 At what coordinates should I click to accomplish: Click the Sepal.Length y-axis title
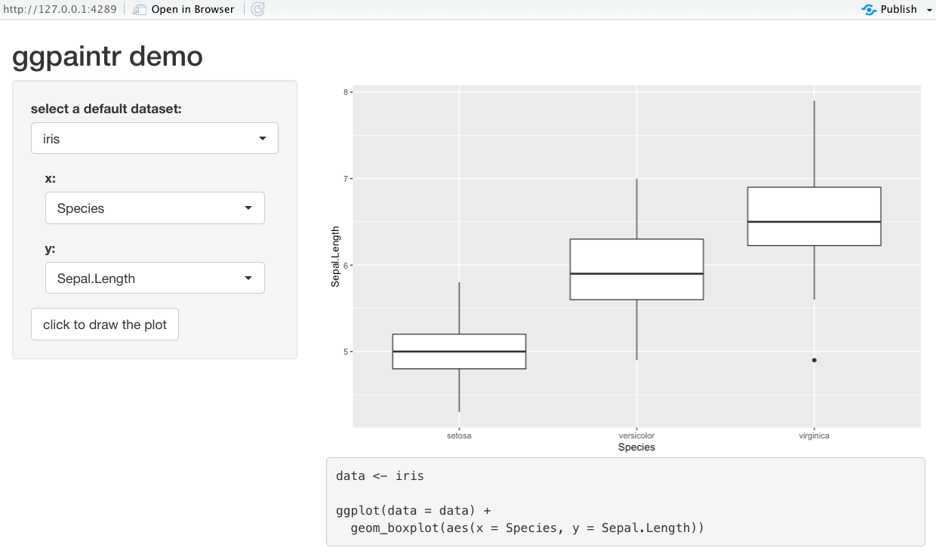click(x=336, y=257)
